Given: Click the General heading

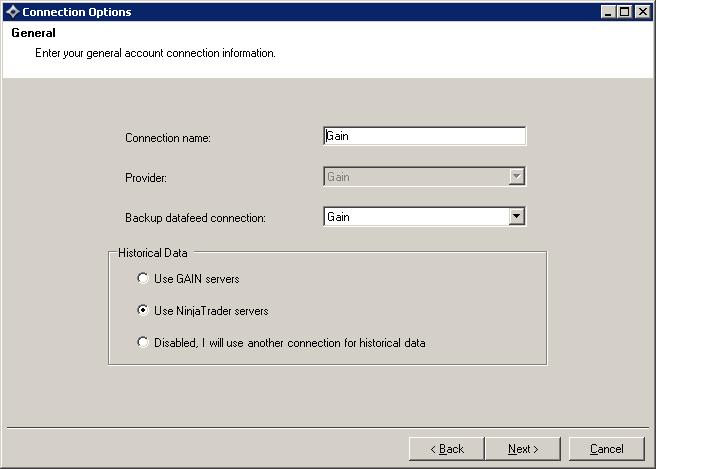Looking at the screenshot, I should [x=33, y=33].
